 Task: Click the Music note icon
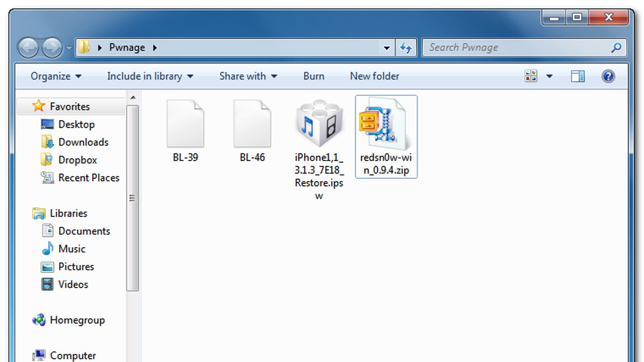point(48,248)
